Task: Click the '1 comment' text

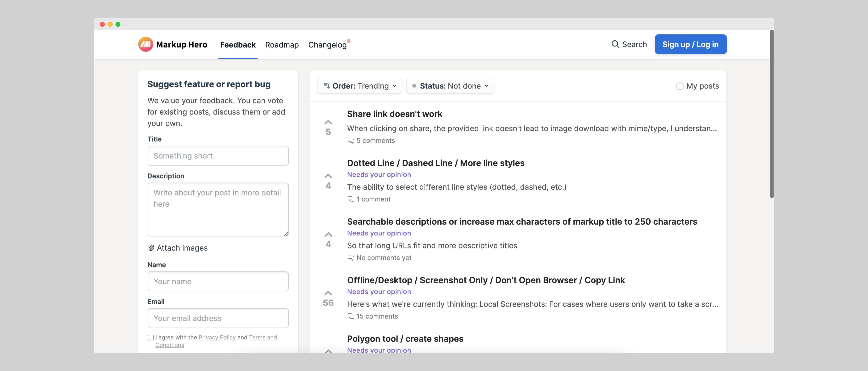Action: 373,199
